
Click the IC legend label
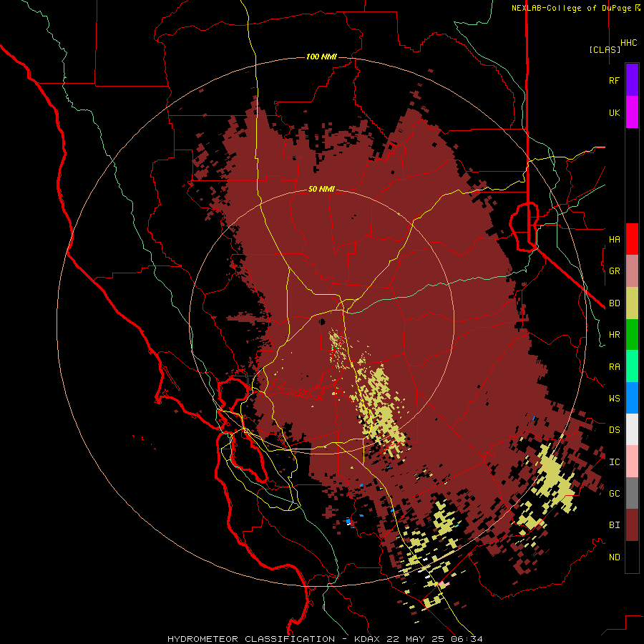coord(614,462)
